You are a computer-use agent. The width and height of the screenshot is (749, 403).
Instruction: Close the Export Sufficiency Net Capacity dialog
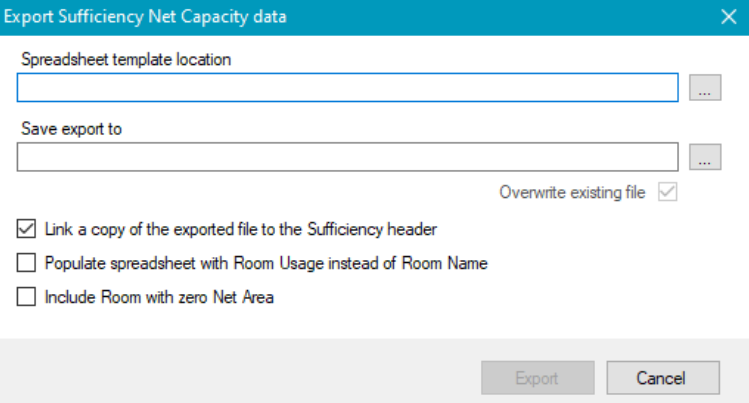[728, 16]
